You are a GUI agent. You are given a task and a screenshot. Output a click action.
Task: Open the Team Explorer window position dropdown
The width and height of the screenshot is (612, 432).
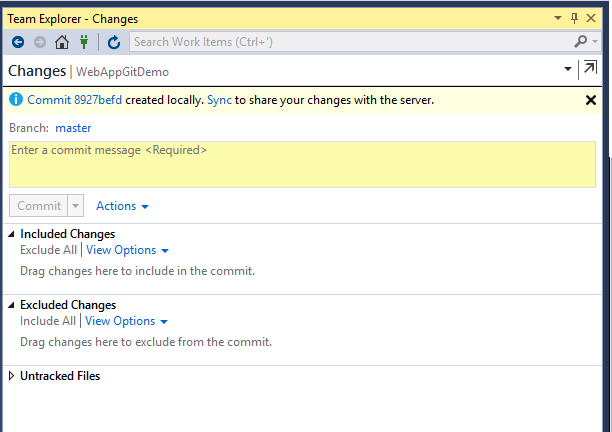coord(557,18)
